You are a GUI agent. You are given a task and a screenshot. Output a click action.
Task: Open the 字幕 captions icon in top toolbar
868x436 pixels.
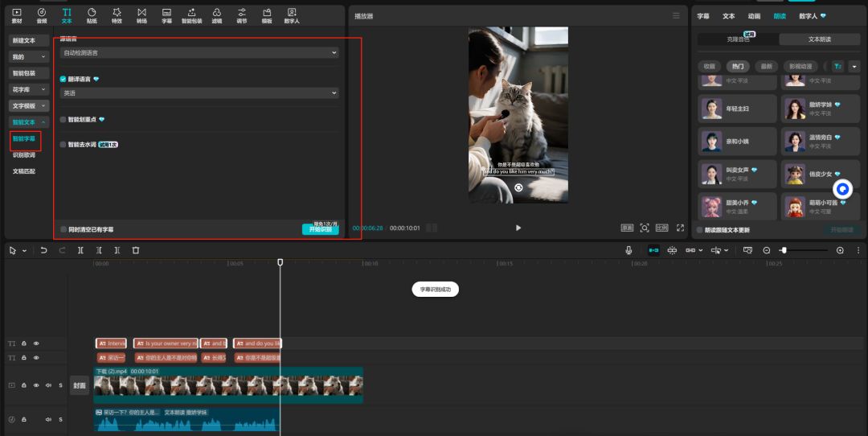[x=166, y=15]
